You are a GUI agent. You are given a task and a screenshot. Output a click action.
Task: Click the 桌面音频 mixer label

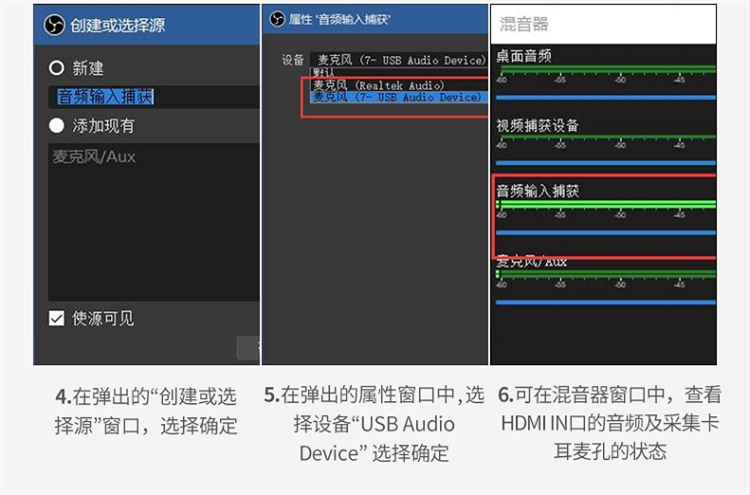524,56
